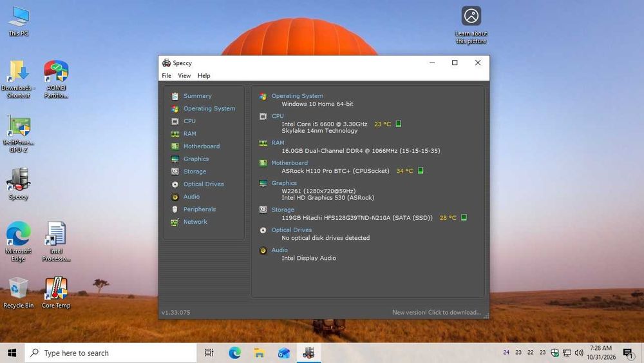Click the green CPU temperature indicator
This screenshot has width=644, height=363.
click(399, 124)
